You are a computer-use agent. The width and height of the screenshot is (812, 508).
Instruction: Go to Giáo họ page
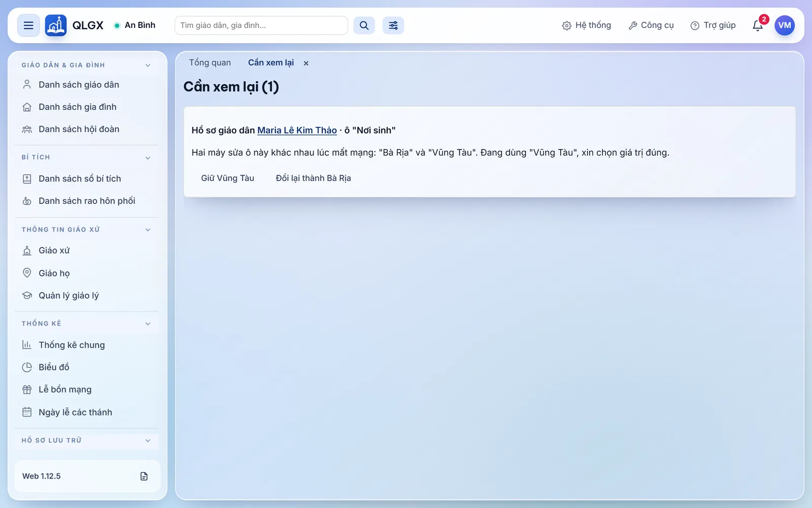tap(87, 273)
